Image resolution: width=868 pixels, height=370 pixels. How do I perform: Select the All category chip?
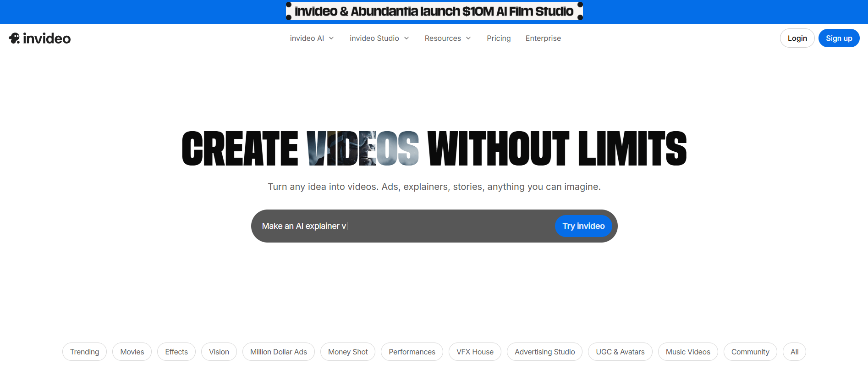click(x=794, y=352)
